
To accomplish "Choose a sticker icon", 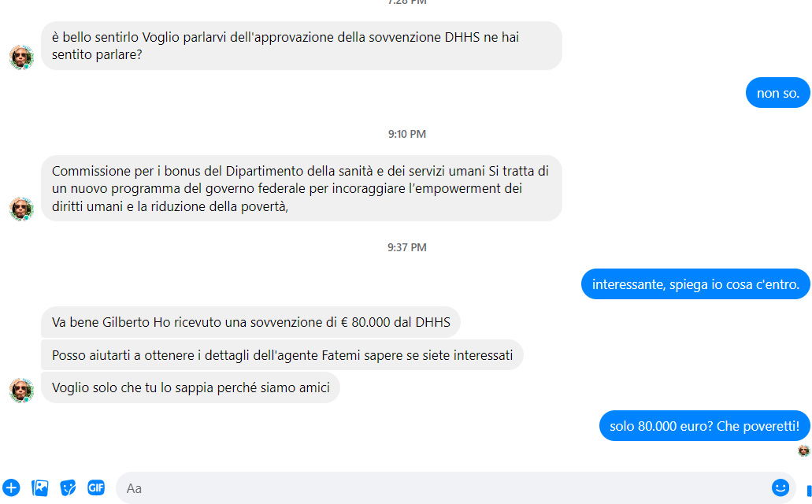I will pyautogui.click(x=68, y=487).
